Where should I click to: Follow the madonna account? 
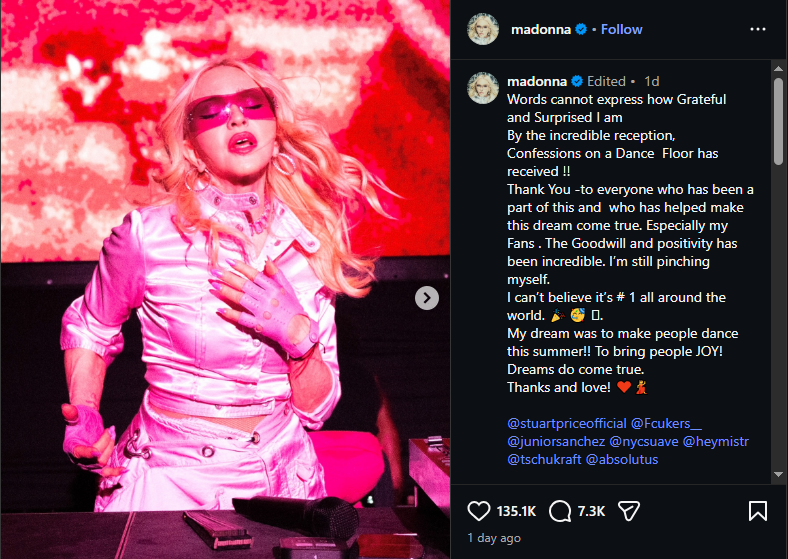click(621, 29)
